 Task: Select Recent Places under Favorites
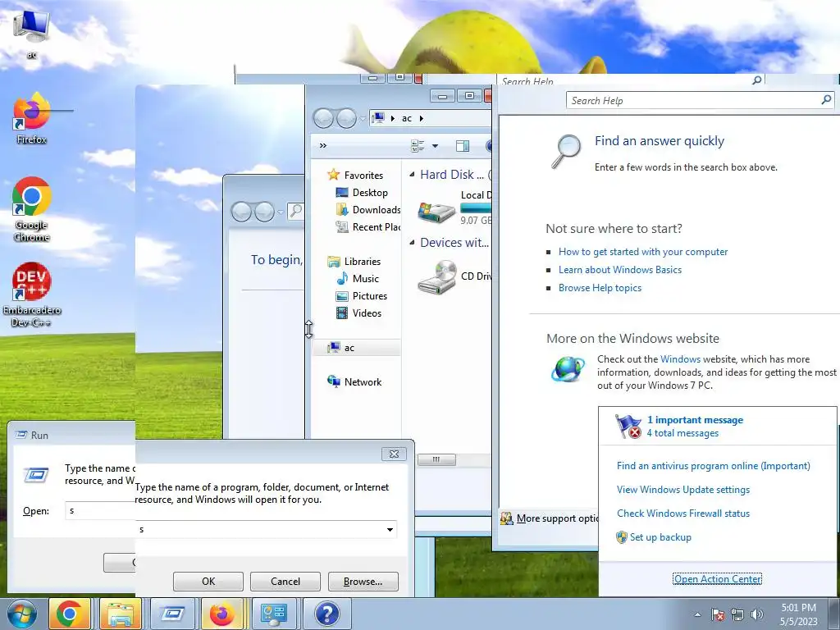(368, 227)
